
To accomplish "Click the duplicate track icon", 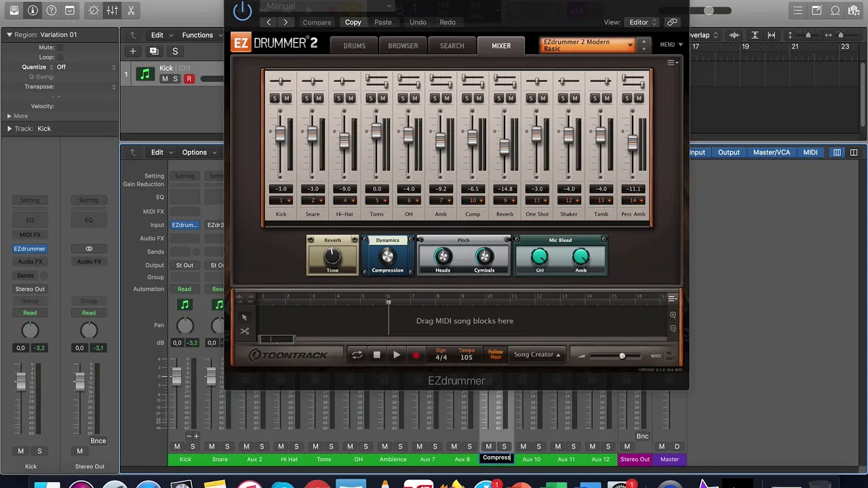I will [154, 51].
